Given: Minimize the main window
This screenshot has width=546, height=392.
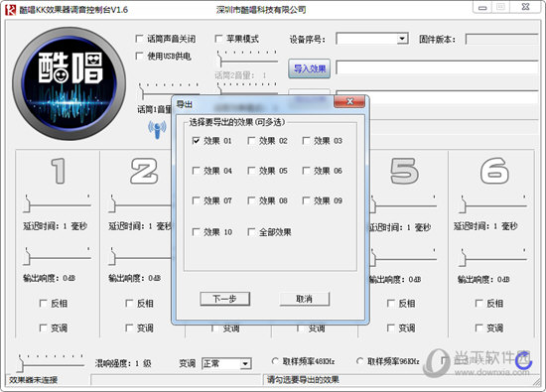Looking at the screenshot, I should (x=482, y=8).
